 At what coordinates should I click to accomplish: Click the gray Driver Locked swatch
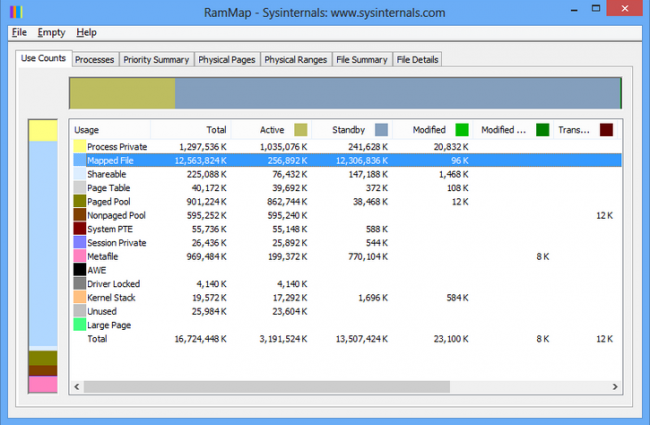click(80, 283)
